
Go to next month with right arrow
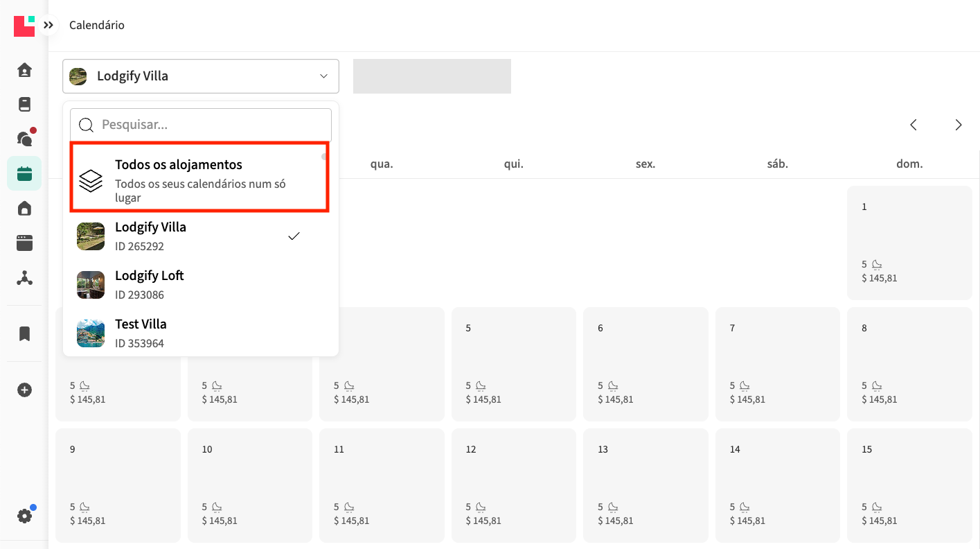[x=959, y=125]
